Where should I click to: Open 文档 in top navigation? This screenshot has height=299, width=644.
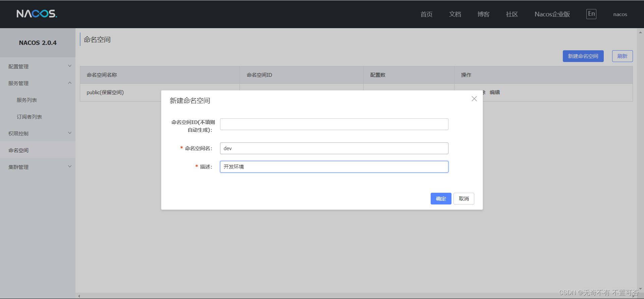point(455,14)
